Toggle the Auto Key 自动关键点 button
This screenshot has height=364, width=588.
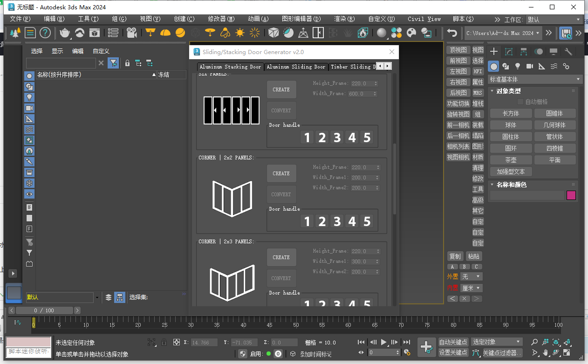453,342
